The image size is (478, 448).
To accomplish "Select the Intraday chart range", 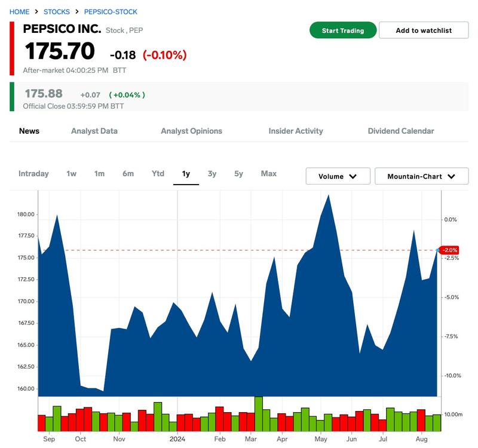I will (x=33, y=174).
